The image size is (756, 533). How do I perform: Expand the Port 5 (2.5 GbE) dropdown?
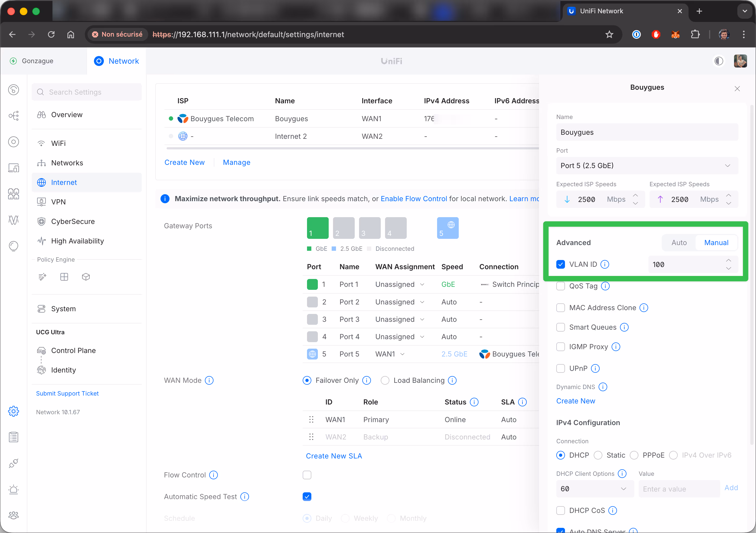(647, 166)
